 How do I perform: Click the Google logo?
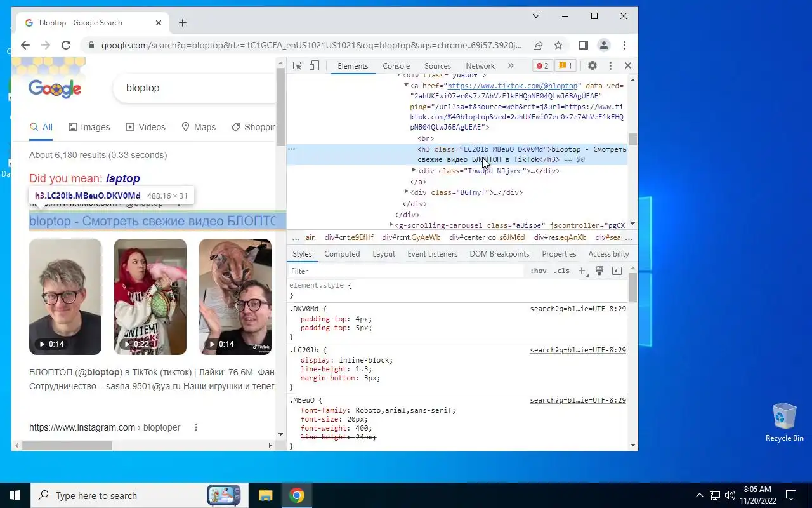55,88
